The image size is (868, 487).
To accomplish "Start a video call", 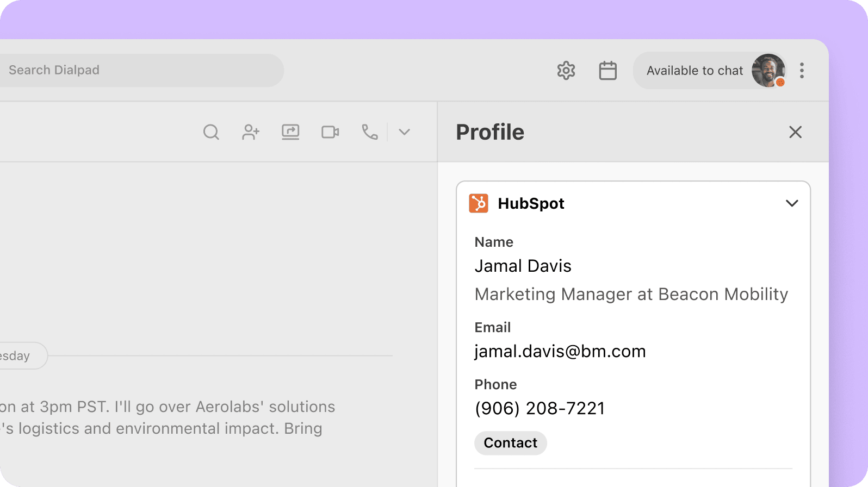I will [x=330, y=132].
